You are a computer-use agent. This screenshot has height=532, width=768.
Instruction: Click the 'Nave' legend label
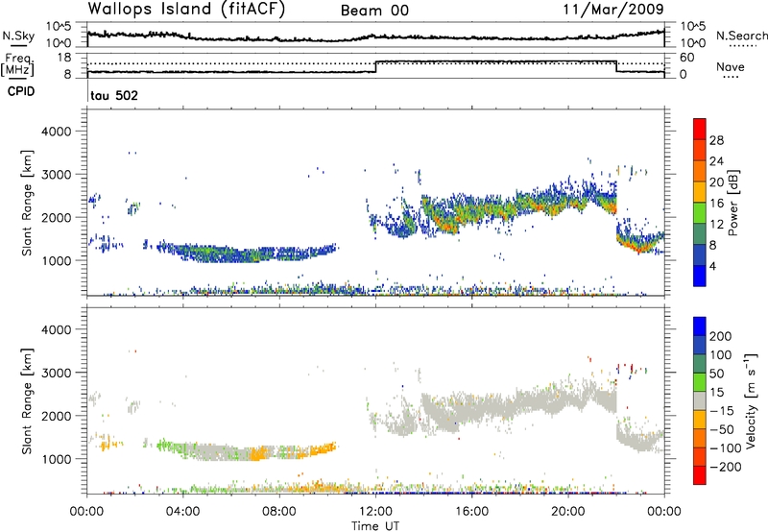[731, 66]
